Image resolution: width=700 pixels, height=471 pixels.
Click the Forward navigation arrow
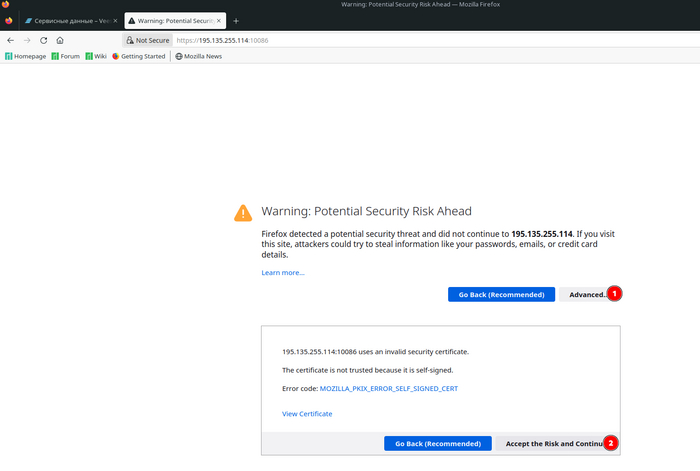point(27,40)
